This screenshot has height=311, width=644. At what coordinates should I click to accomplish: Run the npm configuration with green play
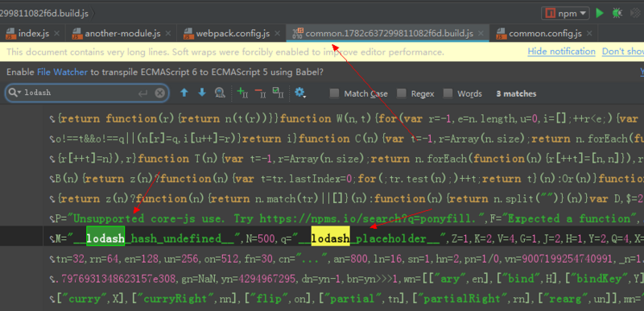click(600, 13)
